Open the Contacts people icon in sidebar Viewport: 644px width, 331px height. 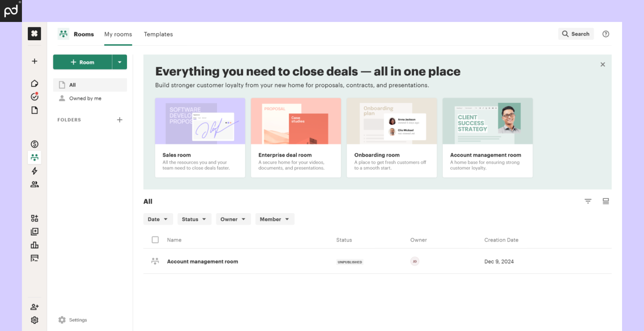[x=34, y=184]
